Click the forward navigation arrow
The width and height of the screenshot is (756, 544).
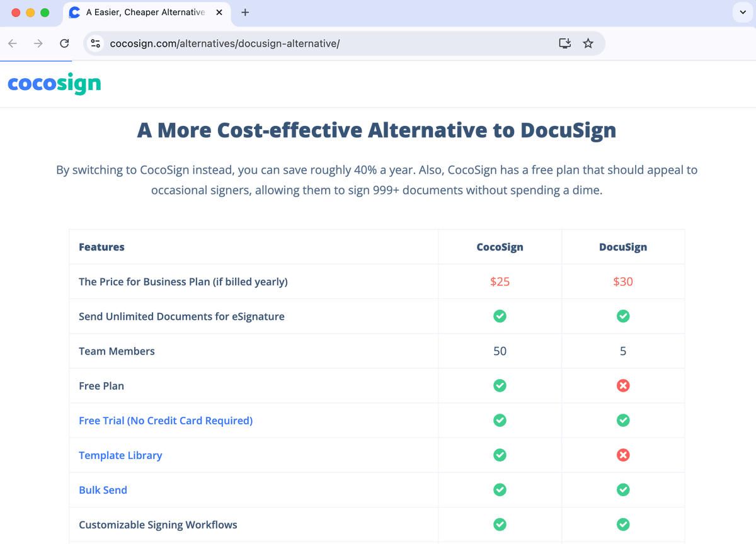coord(38,43)
